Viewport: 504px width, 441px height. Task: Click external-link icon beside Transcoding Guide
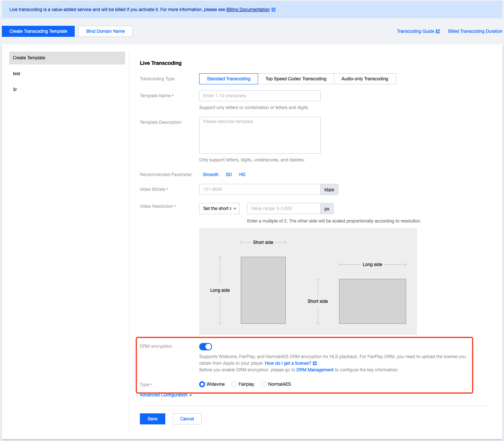pyautogui.click(x=438, y=31)
